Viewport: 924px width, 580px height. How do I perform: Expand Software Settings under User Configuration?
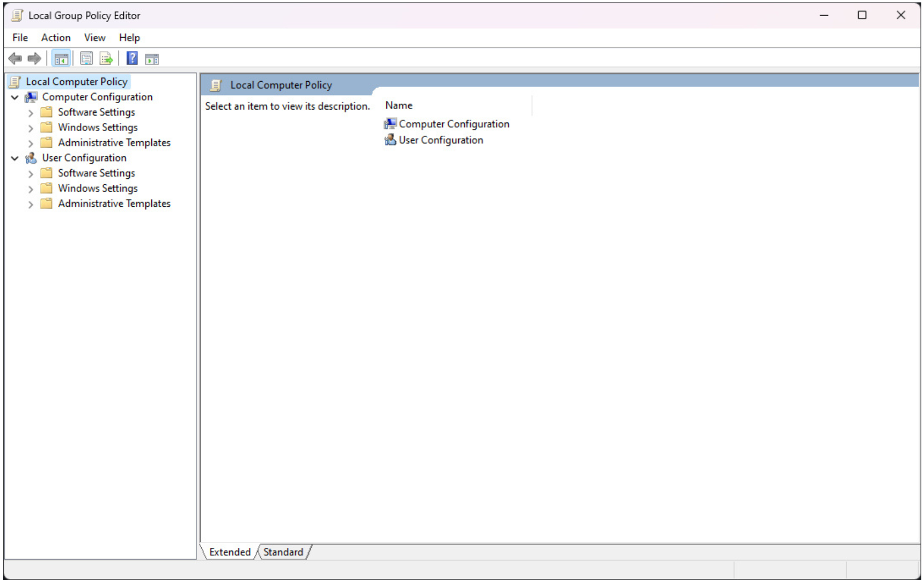coord(31,173)
